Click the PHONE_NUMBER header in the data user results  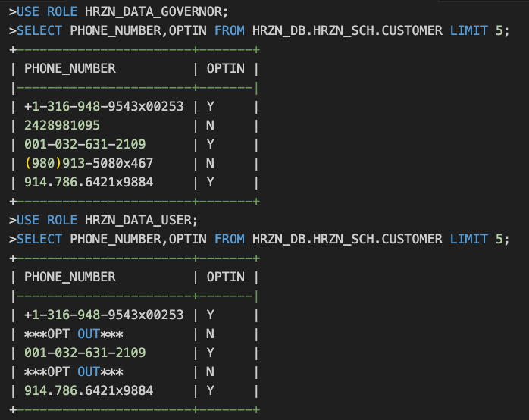click(x=70, y=277)
